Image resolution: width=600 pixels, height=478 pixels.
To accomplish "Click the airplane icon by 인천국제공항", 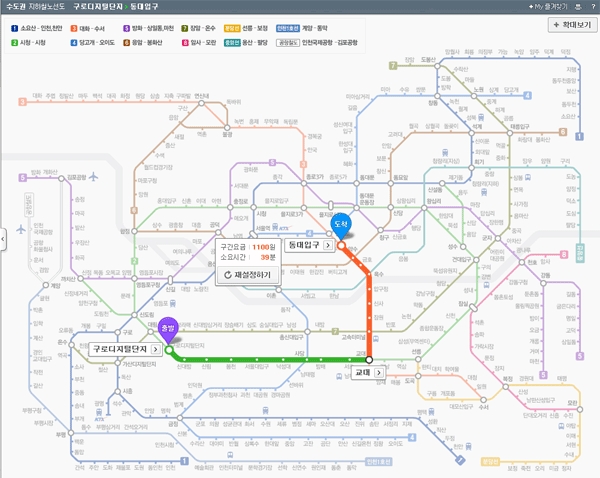I will point(21,229).
